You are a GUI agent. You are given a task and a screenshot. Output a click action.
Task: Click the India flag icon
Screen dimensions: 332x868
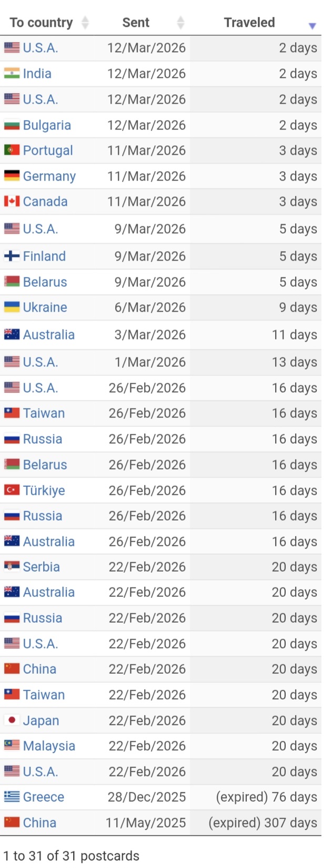12,73
